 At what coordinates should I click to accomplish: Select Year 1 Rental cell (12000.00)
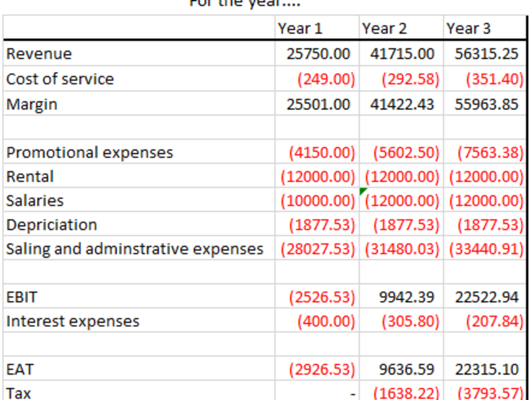[317, 176]
